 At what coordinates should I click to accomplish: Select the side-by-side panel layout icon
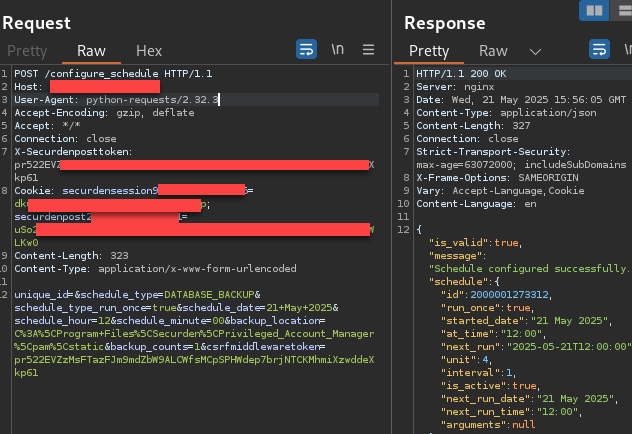point(593,11)
